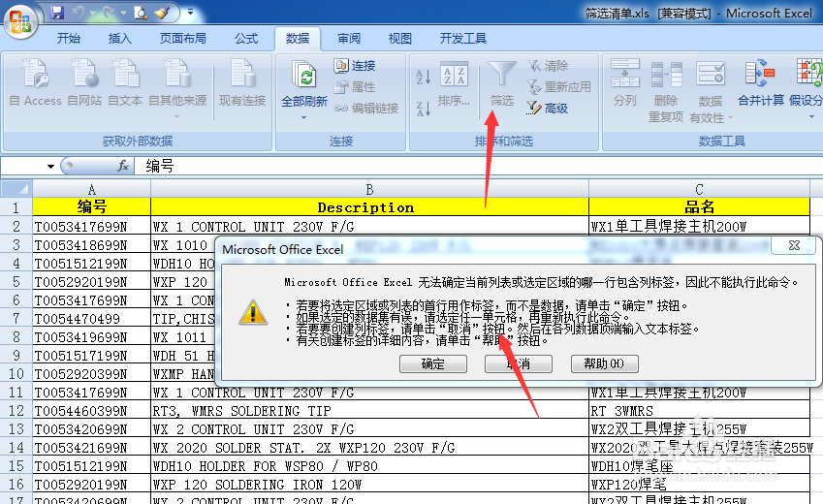Open the Name Box dropdown arrow
This screenshot has width=823, height=504.
50,167
